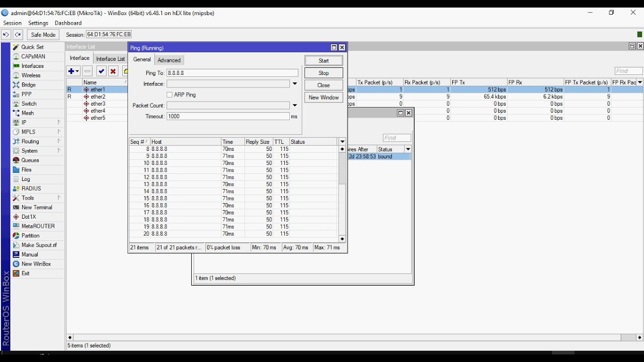Click the Ping To address field
Image resolution: width=644 pixels, height=362 pixels.
(x=232, y=73)
